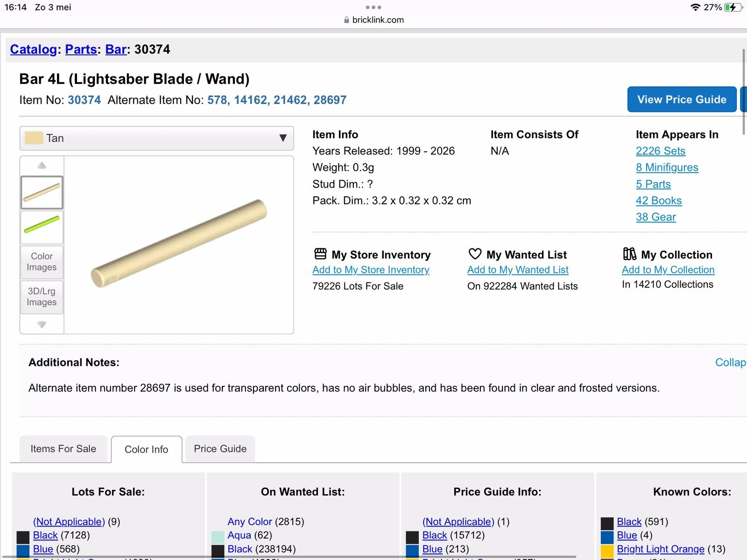This screenshot has width=747, height=560.
Task: Click Item No 30374 link
Action: tap(84, 100)
